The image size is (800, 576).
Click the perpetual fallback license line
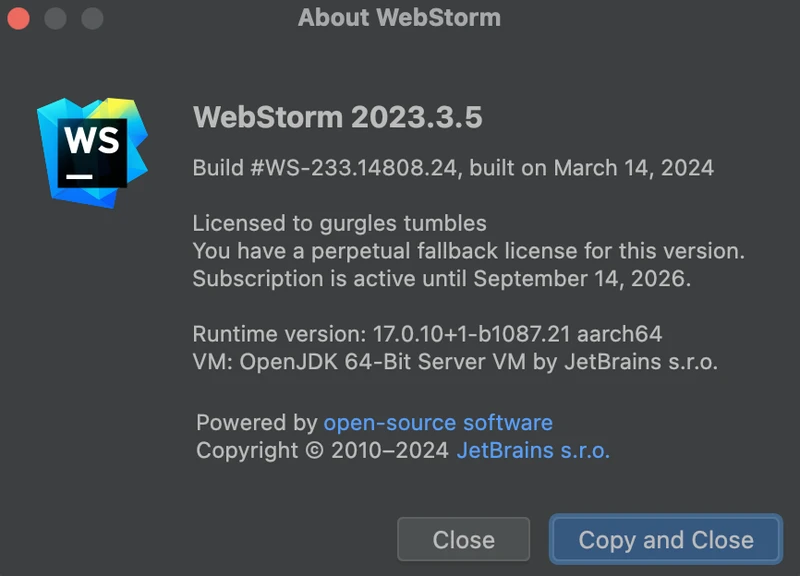click(x=468, y=250)
